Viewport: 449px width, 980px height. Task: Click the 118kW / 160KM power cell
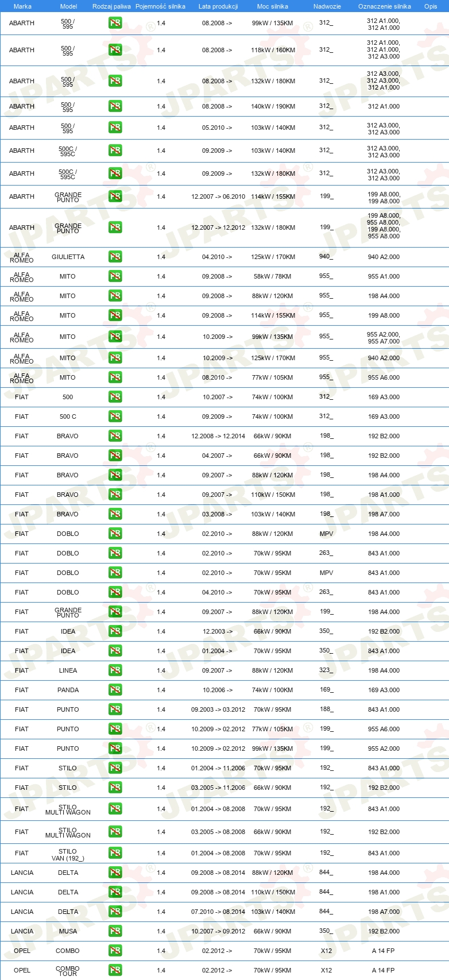[x=273, y=50]
